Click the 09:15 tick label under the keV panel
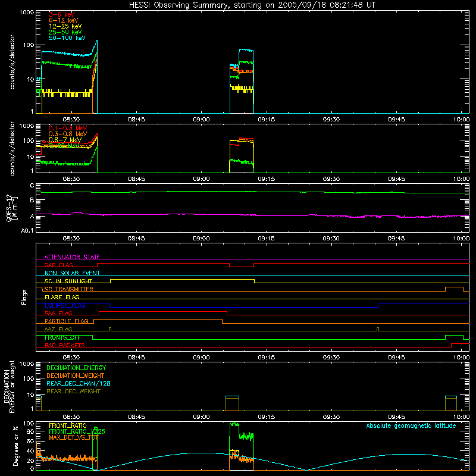Viewport: 476px width, 476px height. click(266, 120)
